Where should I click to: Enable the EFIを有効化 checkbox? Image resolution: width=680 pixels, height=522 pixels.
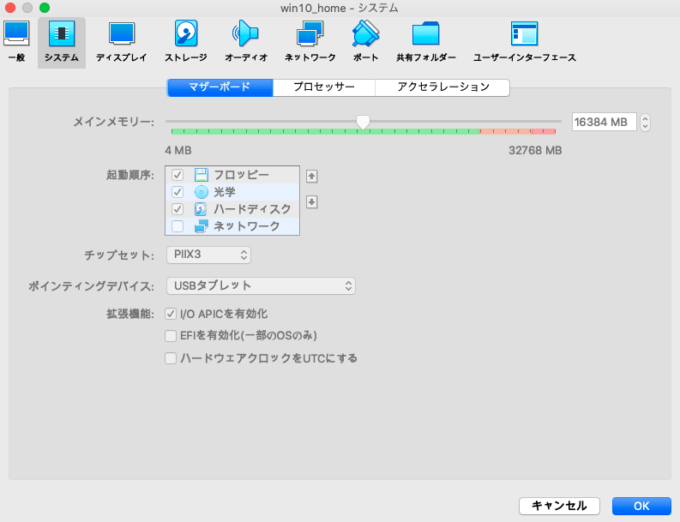[170, 336]
